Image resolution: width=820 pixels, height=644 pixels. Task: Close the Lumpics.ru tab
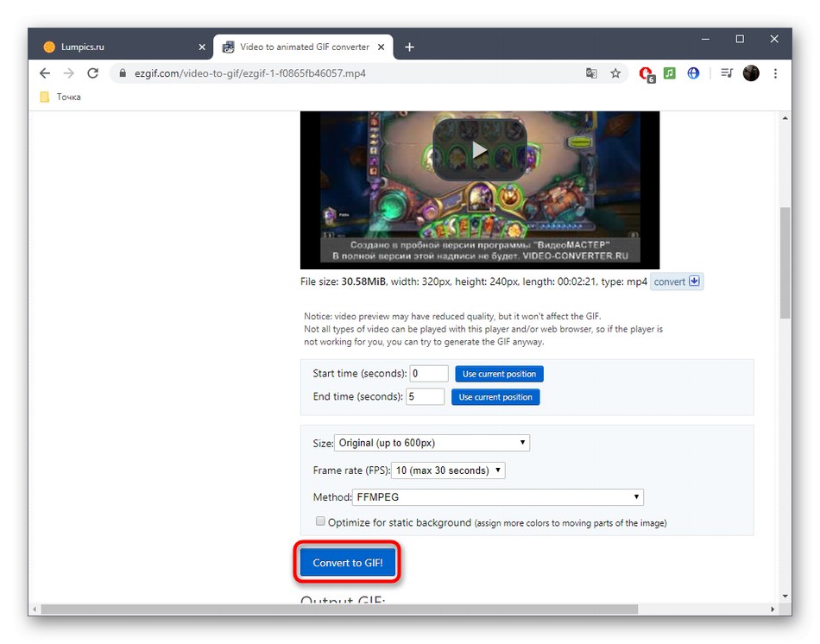click(202, 47)
